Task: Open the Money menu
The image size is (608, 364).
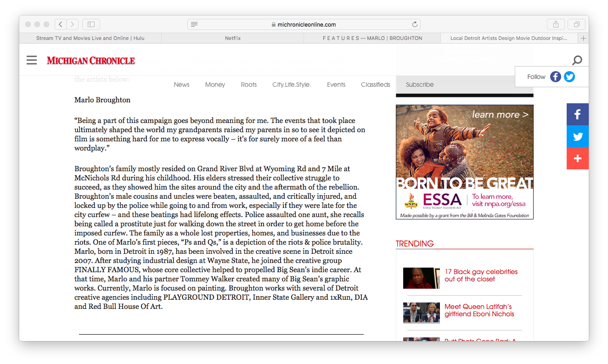Action: [215, 84]
